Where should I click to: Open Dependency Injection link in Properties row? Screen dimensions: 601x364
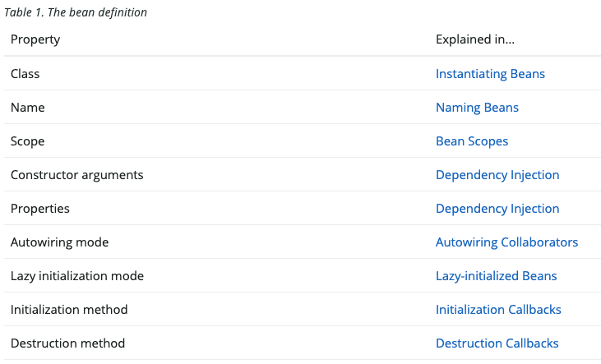tap(497, 209)
